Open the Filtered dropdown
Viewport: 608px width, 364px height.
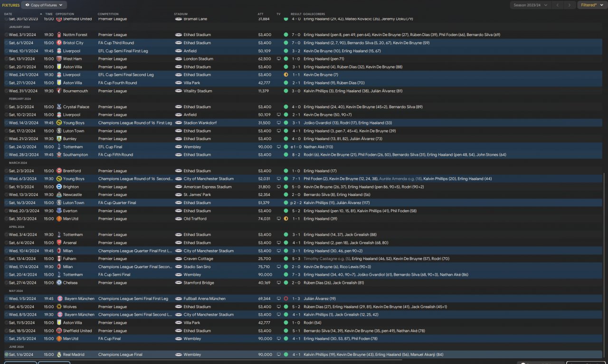click(x=592, y=5)
